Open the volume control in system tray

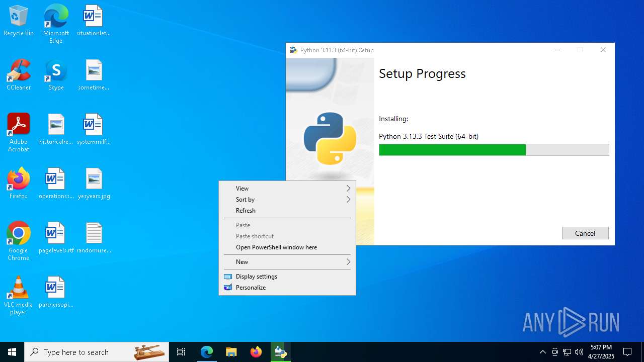[x=579, y=352]
